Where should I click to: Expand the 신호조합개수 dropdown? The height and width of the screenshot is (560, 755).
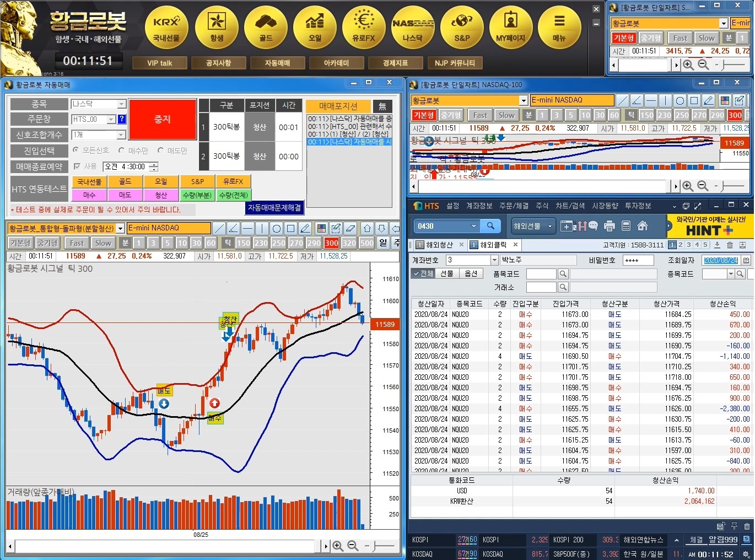pos(122,135)
